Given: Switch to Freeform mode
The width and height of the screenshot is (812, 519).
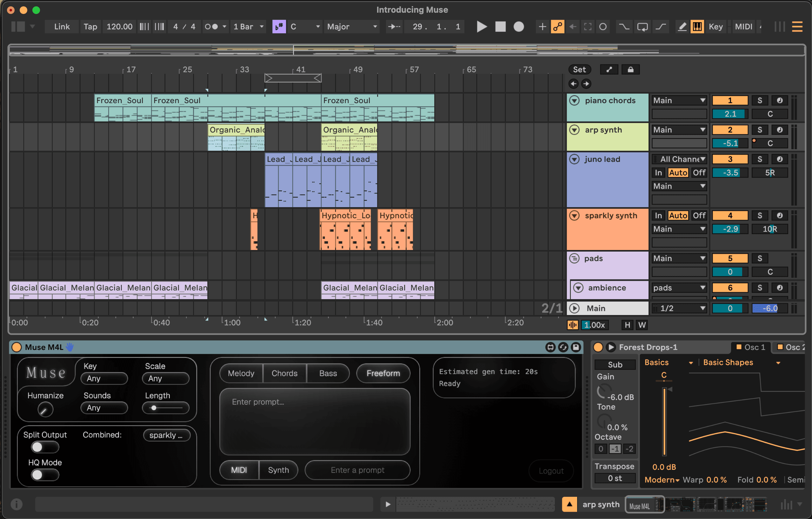Looking at the screenshot, I should tap(383, 373).
